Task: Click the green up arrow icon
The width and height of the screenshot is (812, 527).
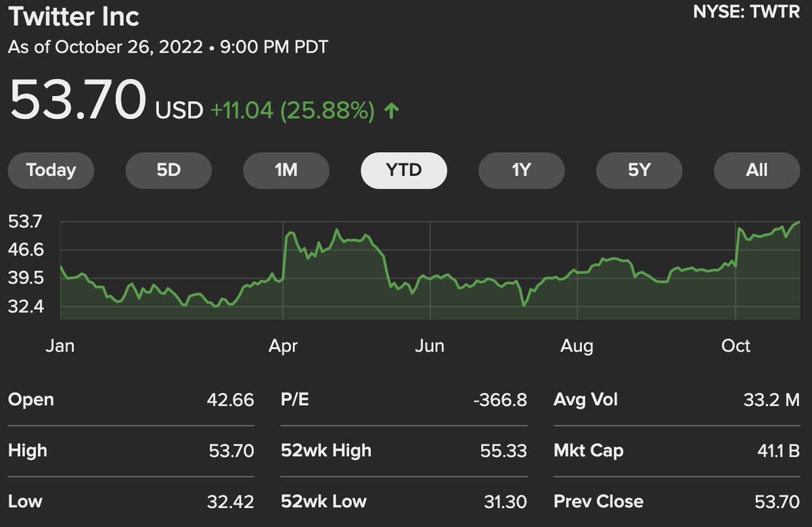Action: tap(391, 111)
